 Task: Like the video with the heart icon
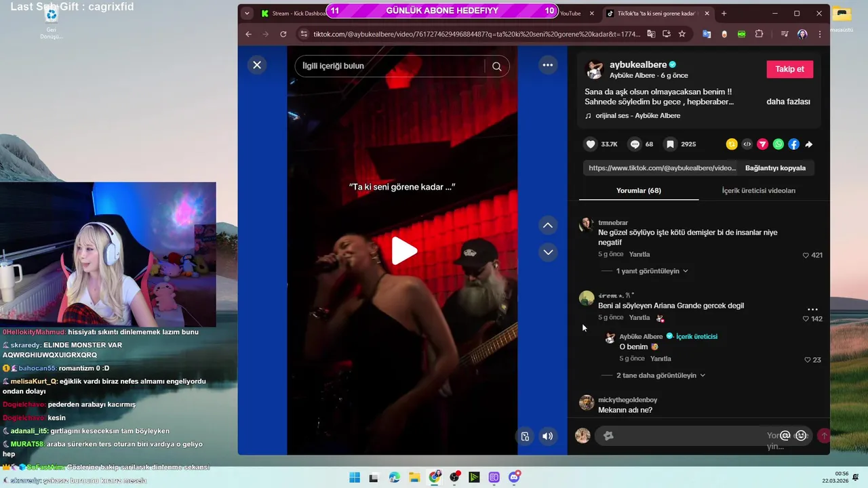click(x=591, y=144)
